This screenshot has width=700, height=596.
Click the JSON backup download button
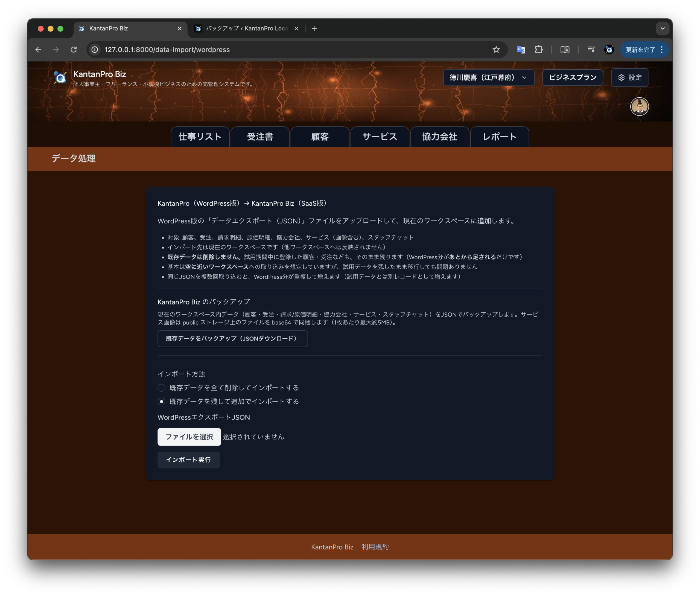pos(232,339)
